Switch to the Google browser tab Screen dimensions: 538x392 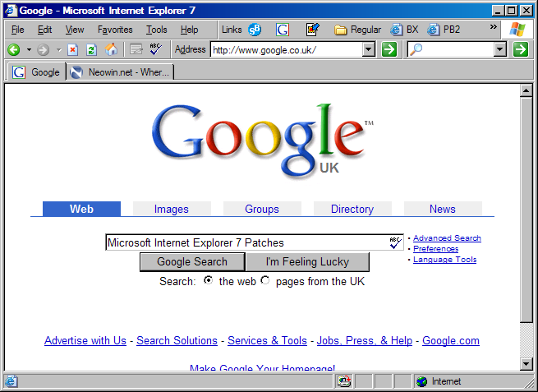point(36,72)
